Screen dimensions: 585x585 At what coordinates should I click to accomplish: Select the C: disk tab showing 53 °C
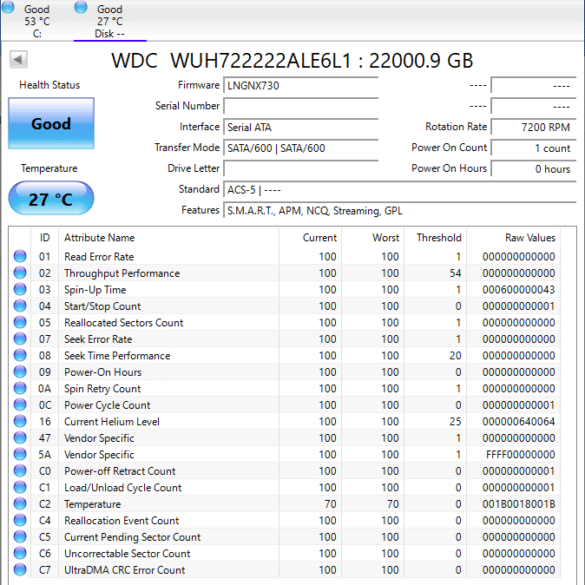(x=37, y=21)
